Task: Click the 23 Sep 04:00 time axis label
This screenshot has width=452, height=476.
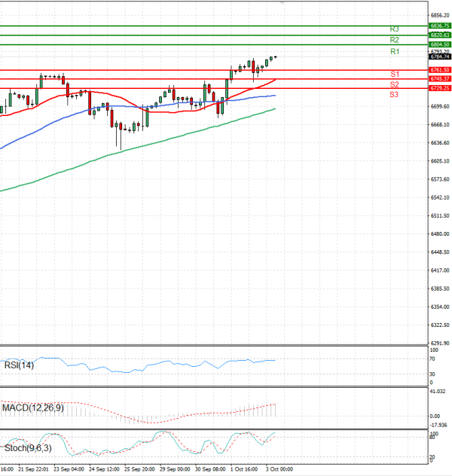Action: pyautogui.click(x=69, y=468)
